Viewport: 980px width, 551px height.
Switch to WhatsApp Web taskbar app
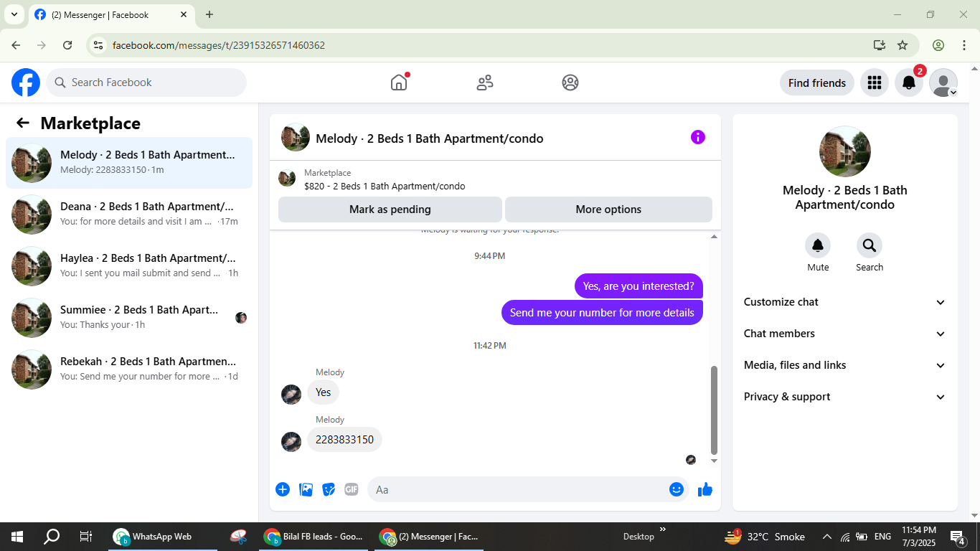163,537
